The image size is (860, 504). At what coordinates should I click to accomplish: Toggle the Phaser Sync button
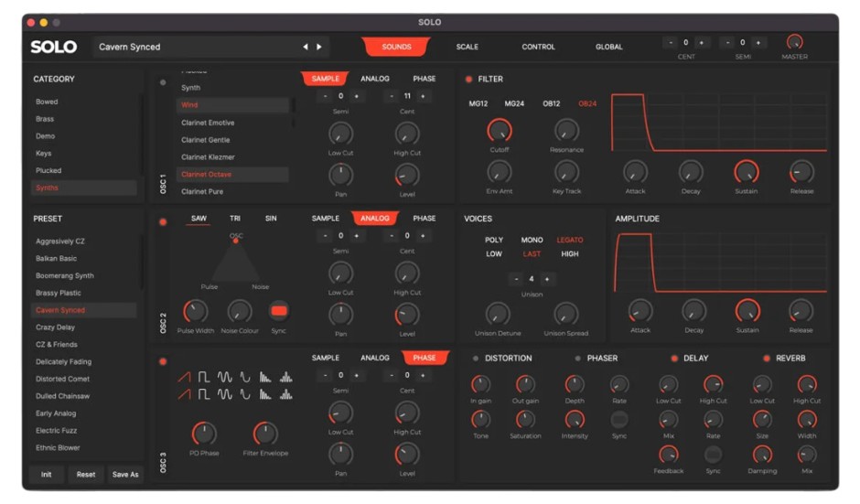(619, 420)
